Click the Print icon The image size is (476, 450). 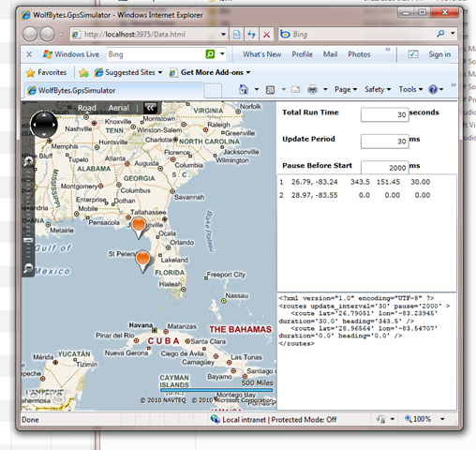(x=312, y=90)
